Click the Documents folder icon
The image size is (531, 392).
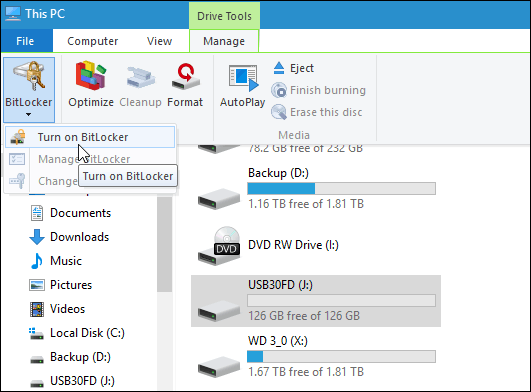click(37, 213)
